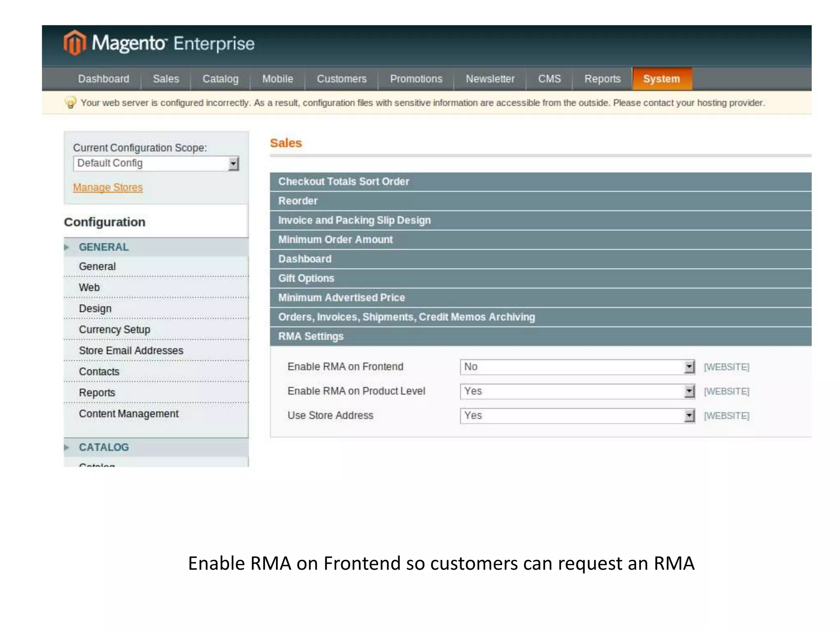Expand Minimum Order Amount section
The height and width of the screenshot is (630, 840).
[x=541, y=240]
